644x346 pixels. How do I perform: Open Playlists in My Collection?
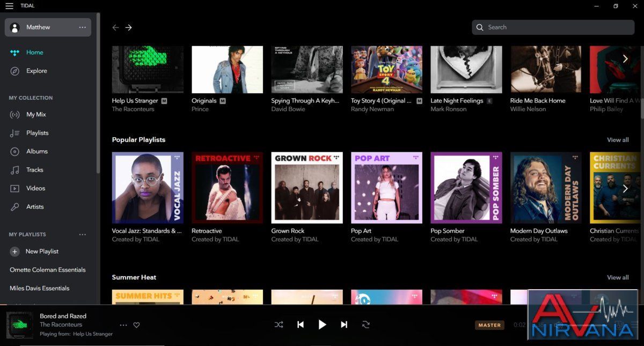point(38,133)
